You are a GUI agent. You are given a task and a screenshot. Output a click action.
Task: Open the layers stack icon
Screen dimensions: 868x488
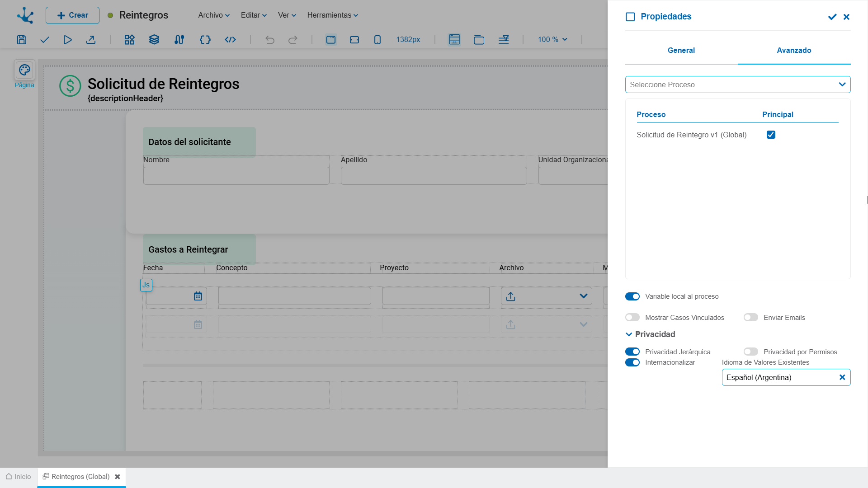click(154, 40)
